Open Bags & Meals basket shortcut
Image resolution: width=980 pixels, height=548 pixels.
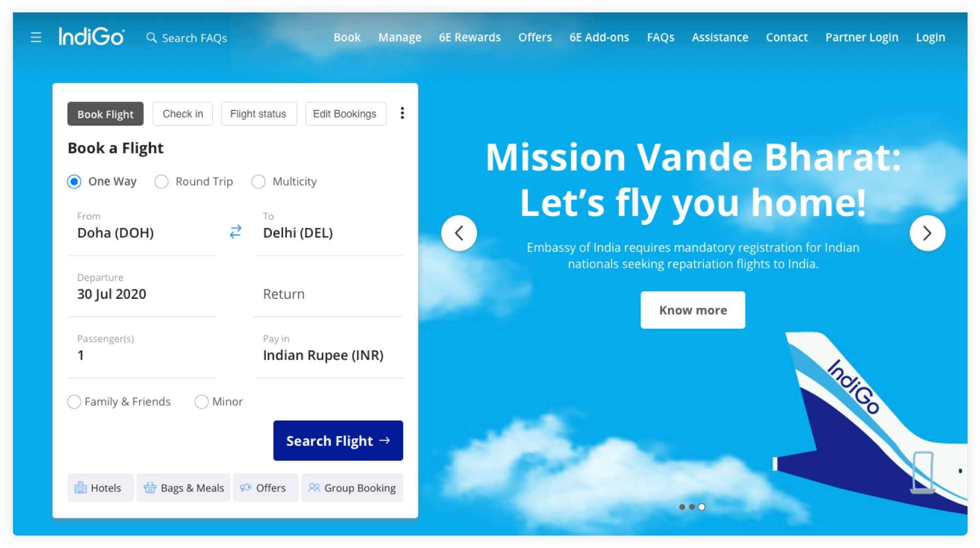pyautogui.click(x=184, y=488)
